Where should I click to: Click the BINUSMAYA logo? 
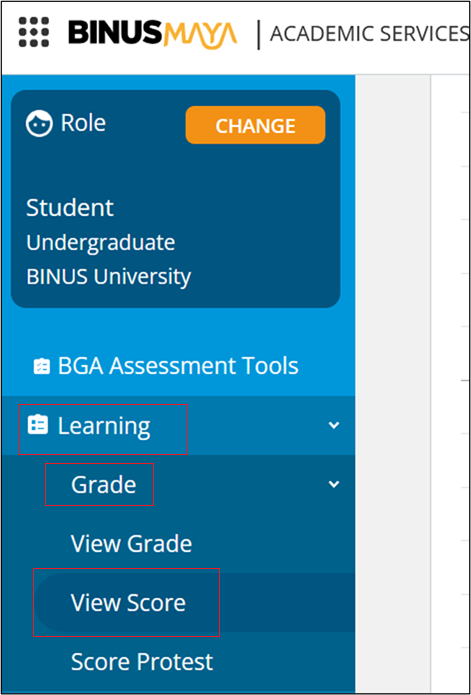(153, 34)
